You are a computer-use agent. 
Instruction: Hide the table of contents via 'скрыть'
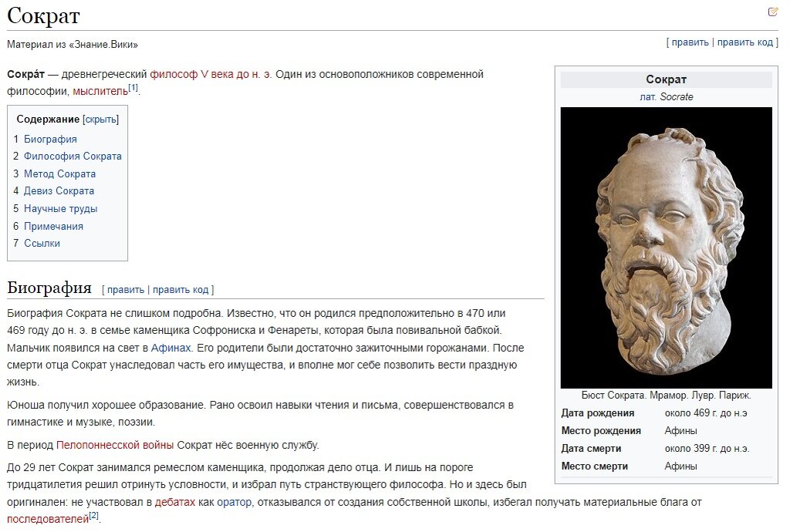click(100, 120)
